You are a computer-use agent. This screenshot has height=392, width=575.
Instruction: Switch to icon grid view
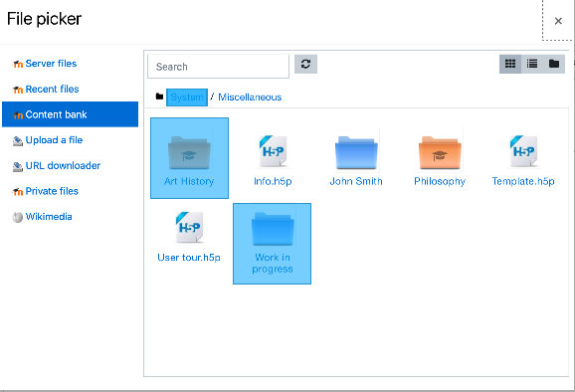coord(510,64)
